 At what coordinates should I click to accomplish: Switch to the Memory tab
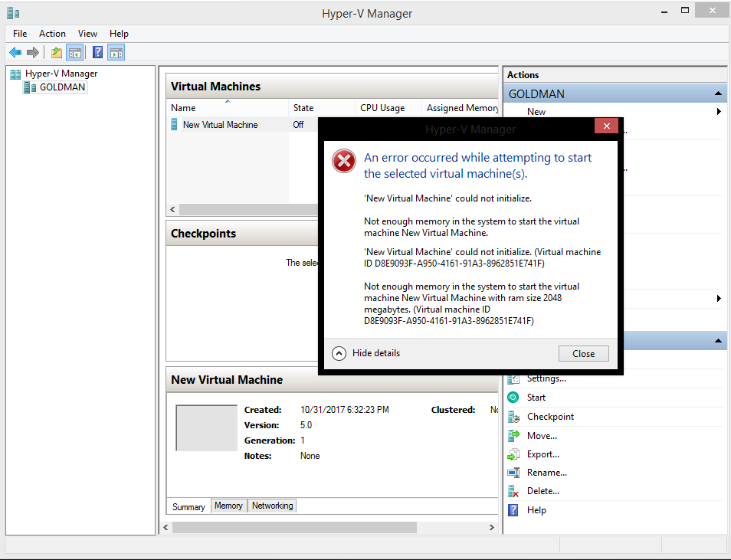point(228,506)
